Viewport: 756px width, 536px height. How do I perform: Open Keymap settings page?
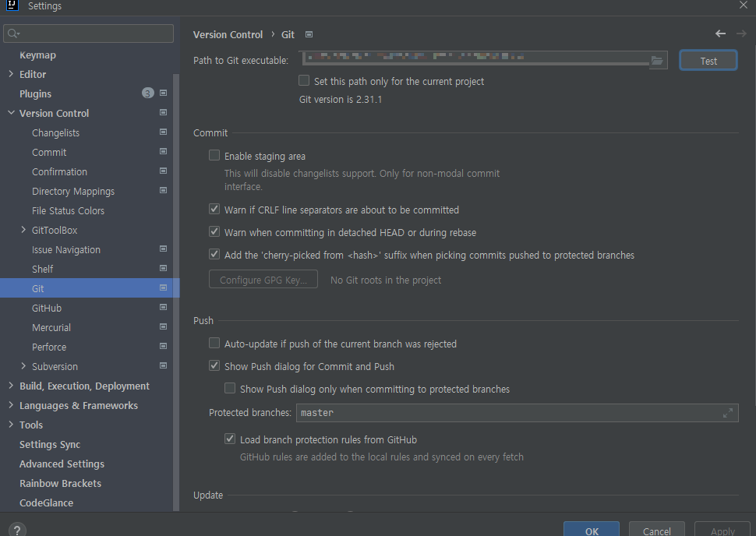pyautogui.click(x=37, y=55)
